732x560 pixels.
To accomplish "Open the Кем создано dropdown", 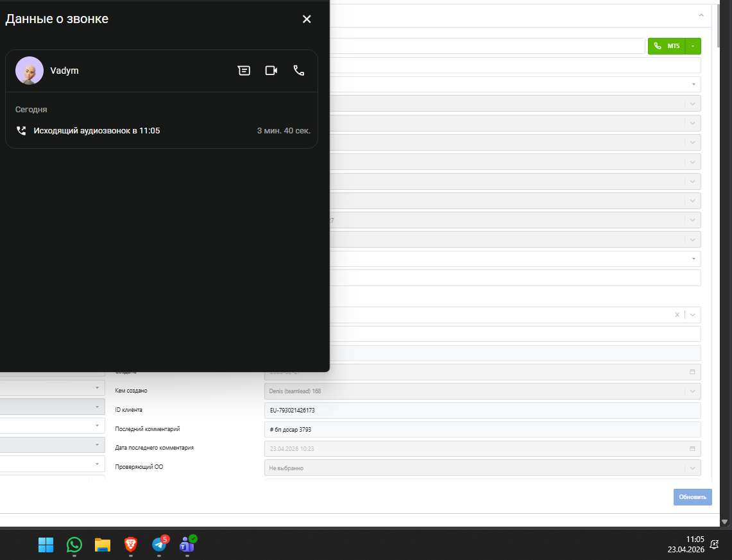I will tap(693, 391).
